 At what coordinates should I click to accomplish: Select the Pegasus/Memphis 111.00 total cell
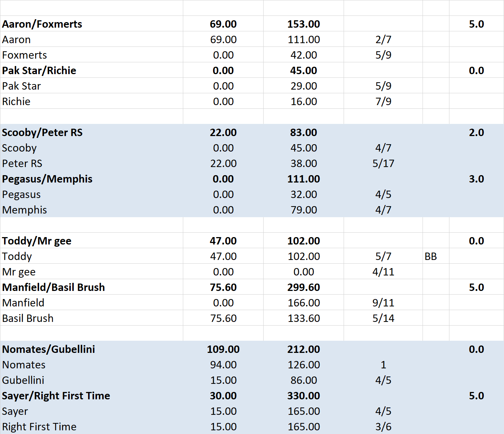(303, 179)
